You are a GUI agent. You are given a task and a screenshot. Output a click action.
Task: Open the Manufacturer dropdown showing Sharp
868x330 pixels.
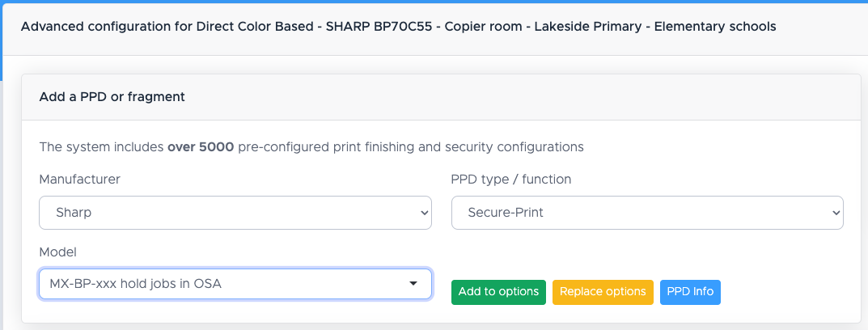(x=235, y=213)
